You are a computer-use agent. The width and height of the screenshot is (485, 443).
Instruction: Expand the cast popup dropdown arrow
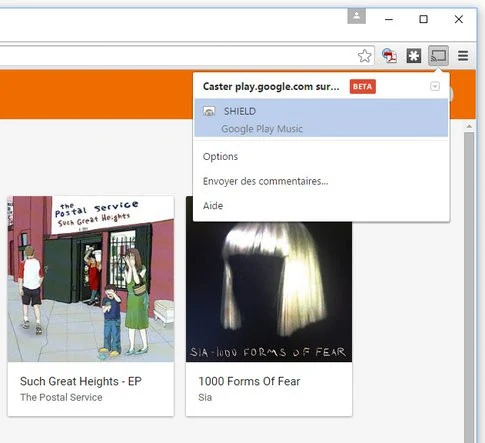435,87
